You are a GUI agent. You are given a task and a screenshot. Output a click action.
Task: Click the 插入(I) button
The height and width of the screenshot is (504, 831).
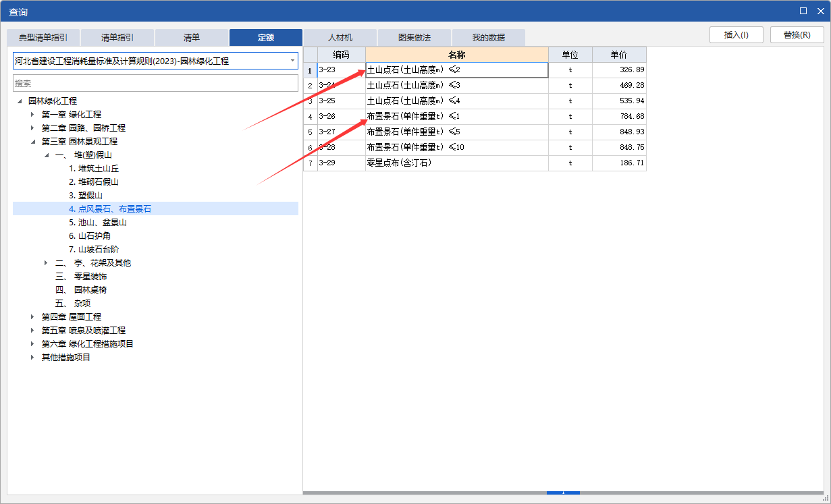tap(736, 34)
